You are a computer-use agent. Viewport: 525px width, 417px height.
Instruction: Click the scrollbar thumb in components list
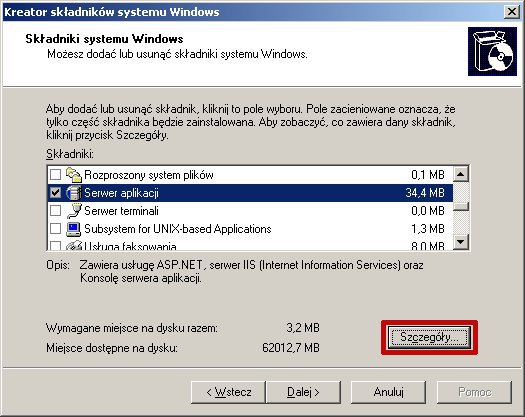click(x=461, y=206)
